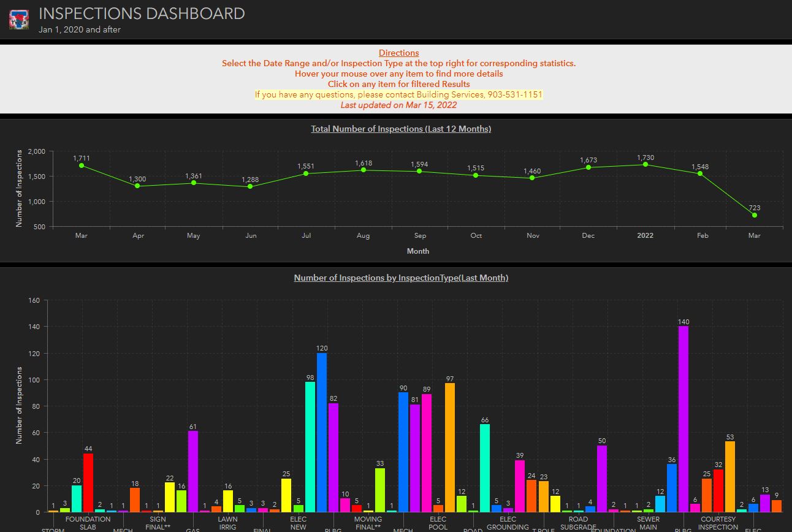The image size is (792, 532).
Task: Click the highlighted Building Services contact line
Action: 398,94
